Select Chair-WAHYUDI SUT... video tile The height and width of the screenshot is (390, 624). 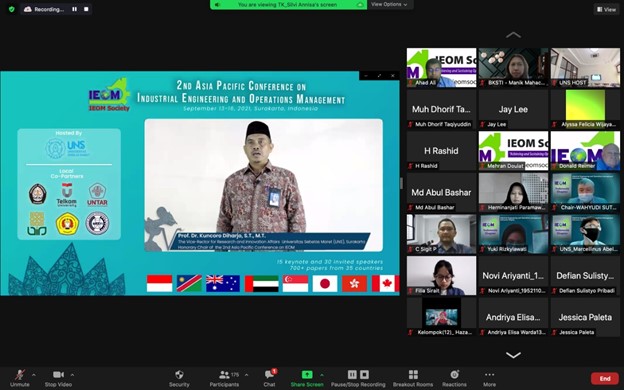coord(585,192)
